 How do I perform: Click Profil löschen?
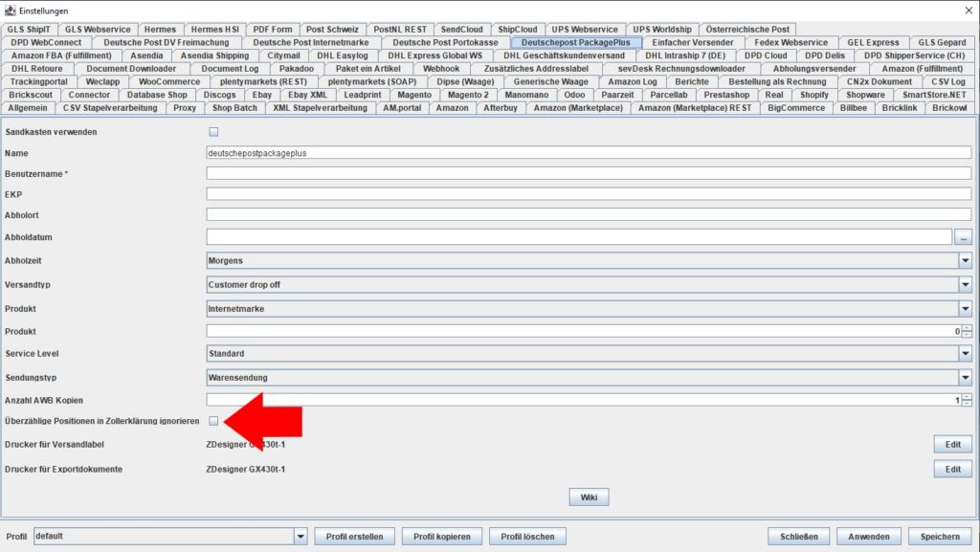[x=527, y=537]
